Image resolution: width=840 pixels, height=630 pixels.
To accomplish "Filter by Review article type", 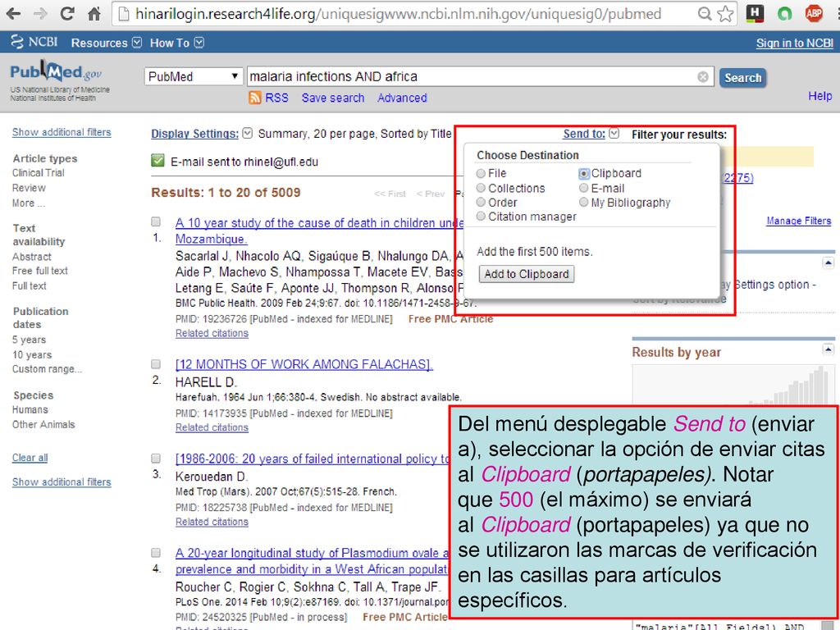I will click(x=29, y=188).
